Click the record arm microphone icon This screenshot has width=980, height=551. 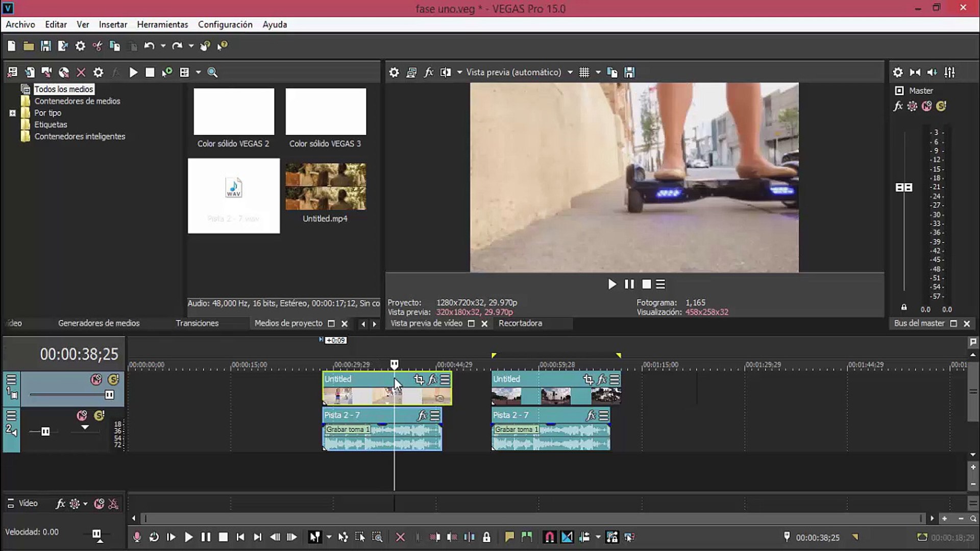pyautogui.click(x=137, y=537)
